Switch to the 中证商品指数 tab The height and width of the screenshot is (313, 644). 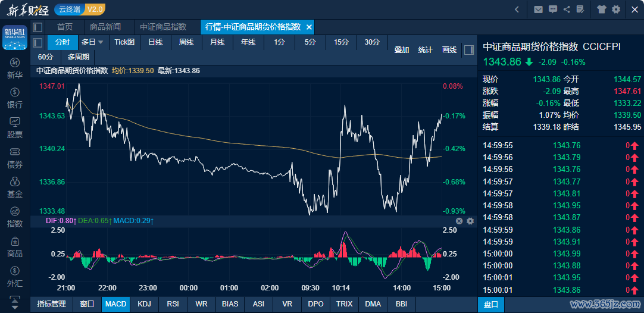(x=163, y=27)
